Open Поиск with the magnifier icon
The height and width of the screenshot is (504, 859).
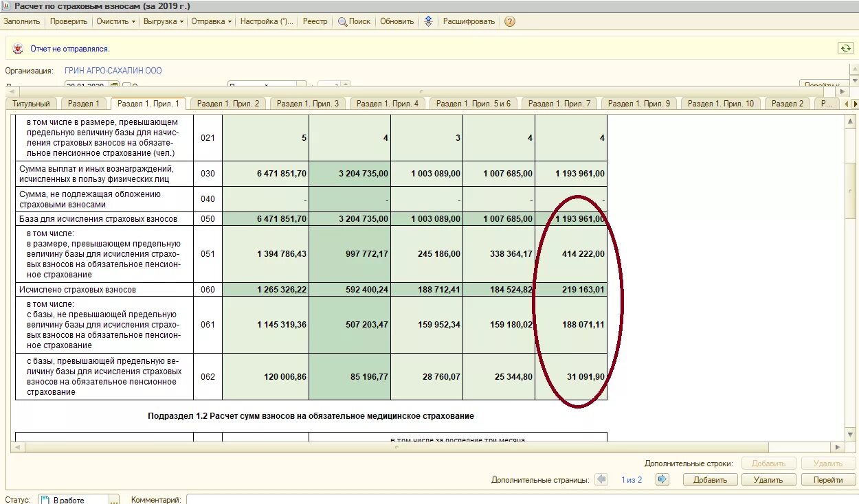tap(354, 21)
